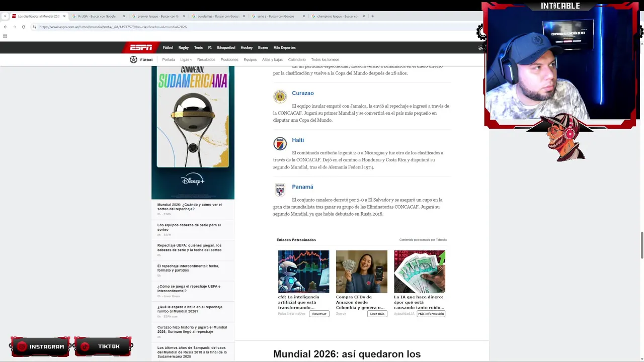Open the tab search dropdown arrow

5,16
